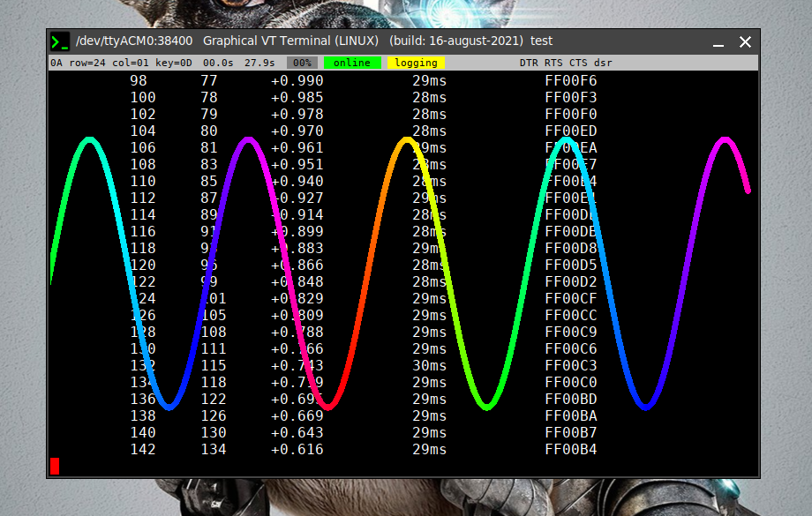Click the terminal app icon in title bar
Screen dimensions: 812x516
[60, 41]
